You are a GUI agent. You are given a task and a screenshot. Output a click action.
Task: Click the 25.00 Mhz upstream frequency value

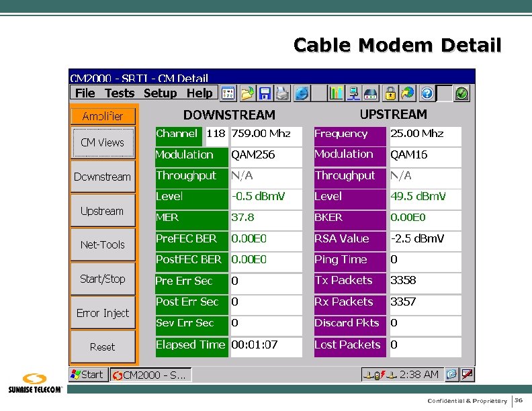click(x=425, y=136)
